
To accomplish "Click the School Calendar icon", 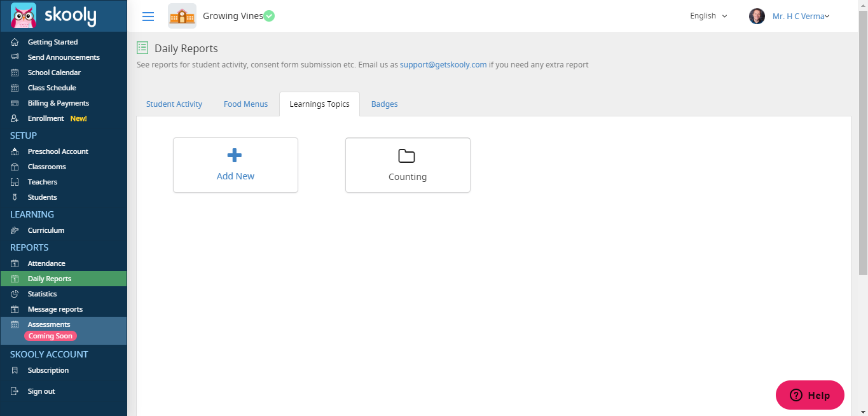I will click(15, 73).
